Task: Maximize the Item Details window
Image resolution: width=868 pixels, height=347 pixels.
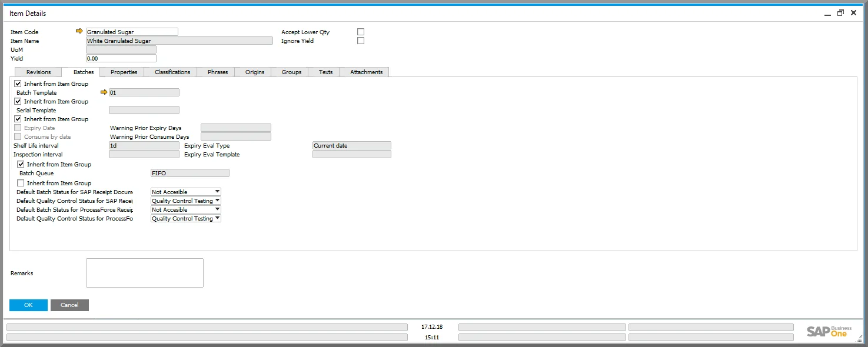Action: pos(840,13)
